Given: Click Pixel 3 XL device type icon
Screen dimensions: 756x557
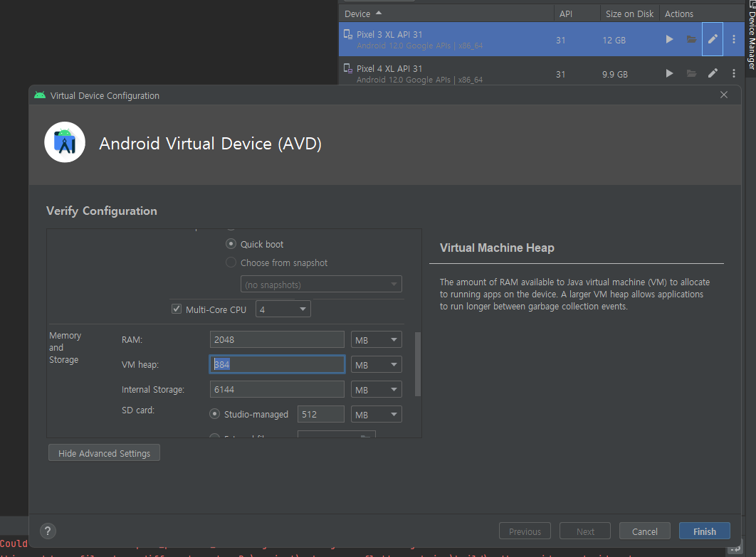Looking at the screenshot, I should tap(347, 34).
